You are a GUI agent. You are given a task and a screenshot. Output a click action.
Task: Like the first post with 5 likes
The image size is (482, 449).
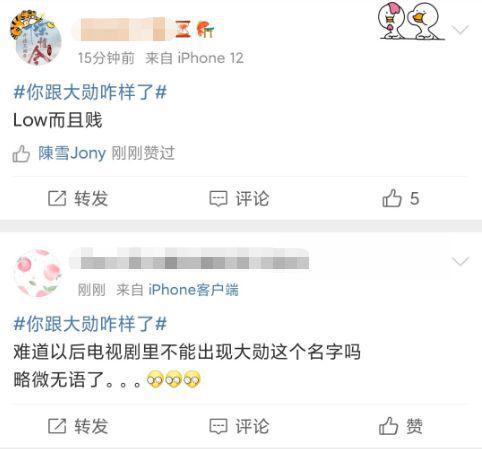click(x=400, y=198)
